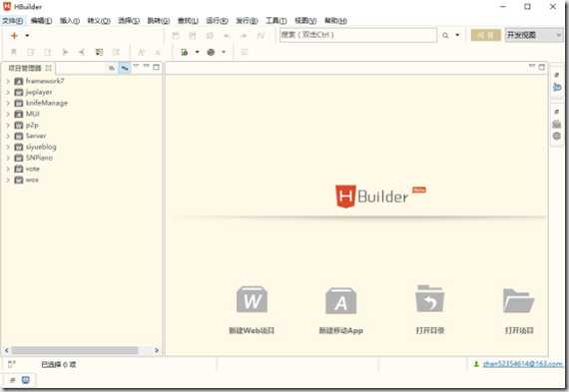Click the 新建Web项目 label
This screenshot has width=569, height=392.
252,330
